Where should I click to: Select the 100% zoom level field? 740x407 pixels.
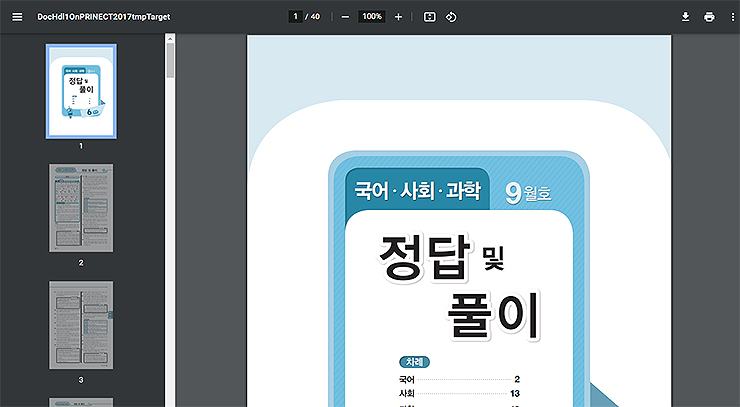371,17
